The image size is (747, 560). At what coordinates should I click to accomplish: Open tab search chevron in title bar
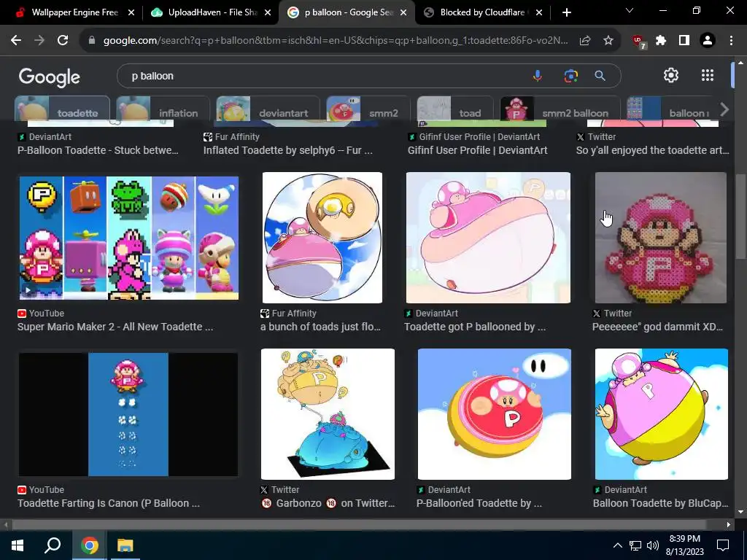point(630,10)
